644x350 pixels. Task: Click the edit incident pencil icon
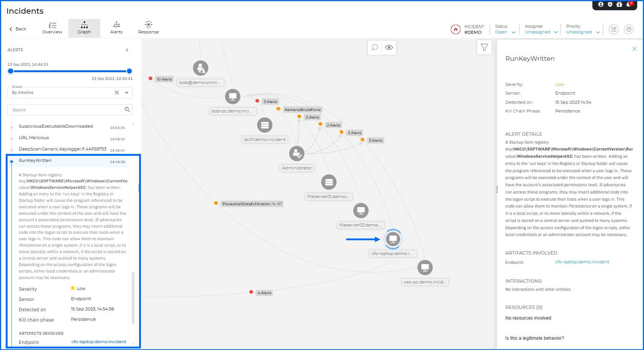(x=614, y=29)
